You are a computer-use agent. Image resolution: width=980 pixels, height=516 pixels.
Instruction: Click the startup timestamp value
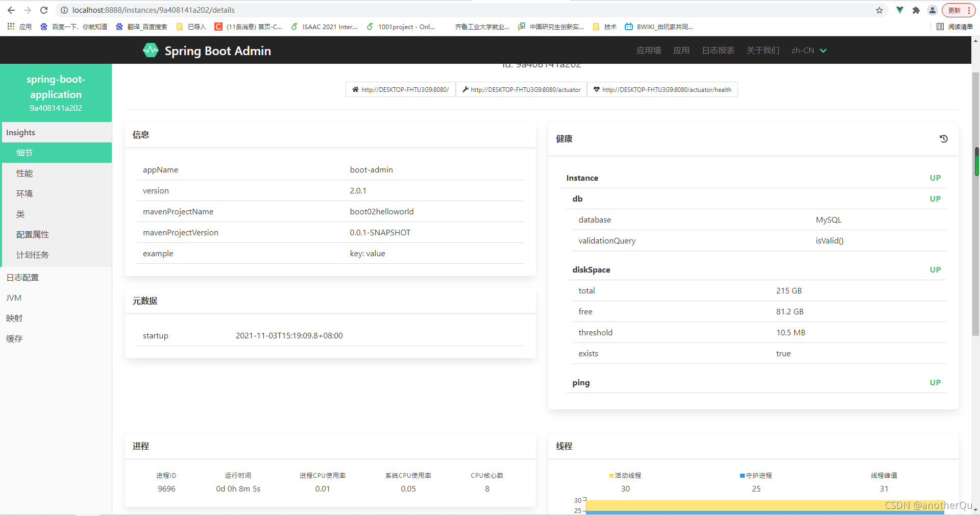[289, 335]
